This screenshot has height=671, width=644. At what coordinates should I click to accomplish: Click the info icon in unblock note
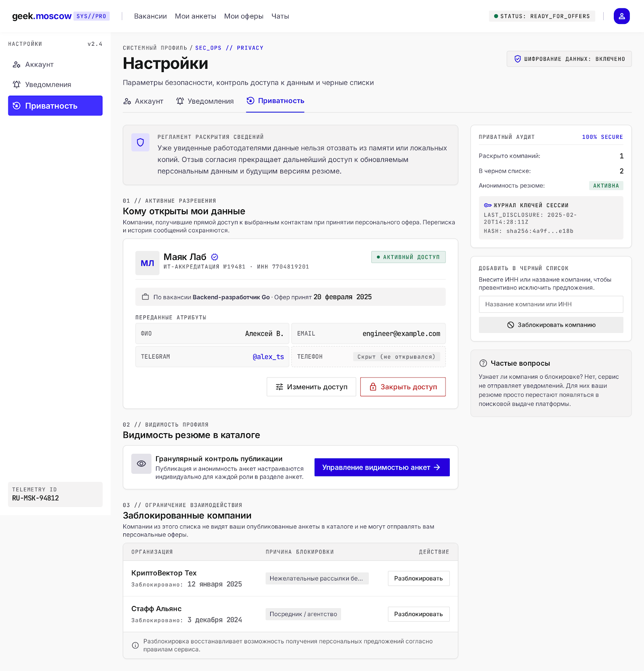click(135, 645)
